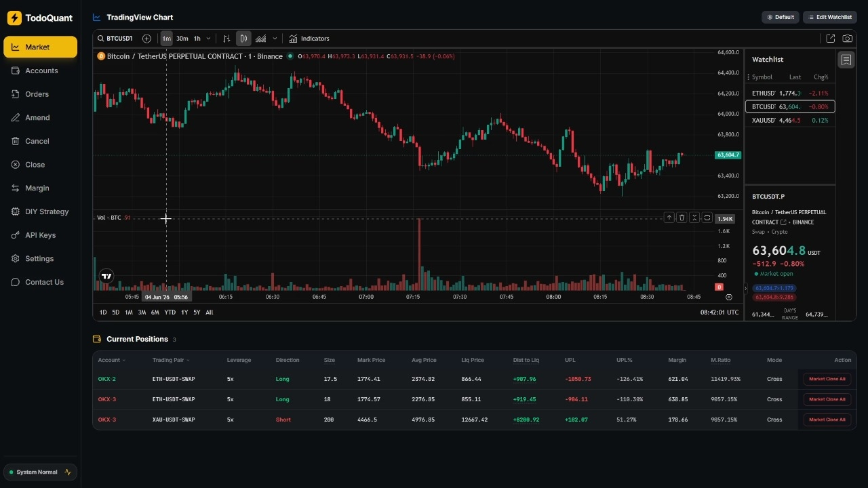Select the 3M date range
This screenshot has width=868, height=488.
[142, 312]
